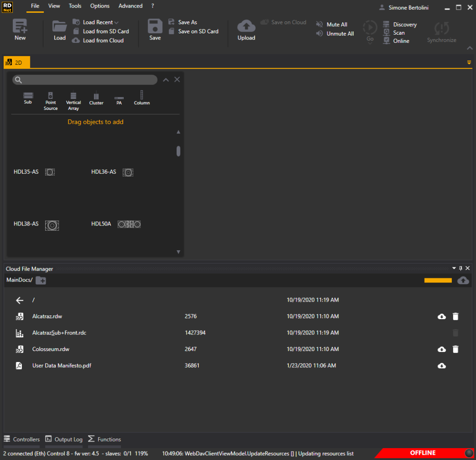476x460 pixels.
Task: Download Alcatraz.rdw from the cloud
Action: pos(441,316)
